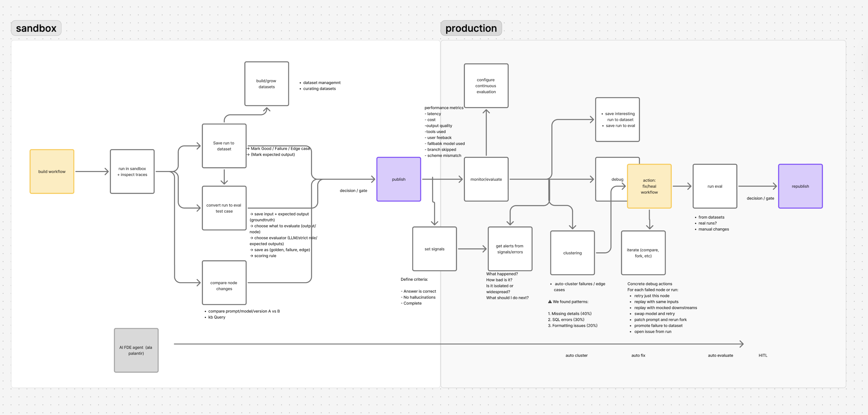Select 'manual changes' bullet text
The width and height of the screenshot is (868, 415).
pos(714,229)
